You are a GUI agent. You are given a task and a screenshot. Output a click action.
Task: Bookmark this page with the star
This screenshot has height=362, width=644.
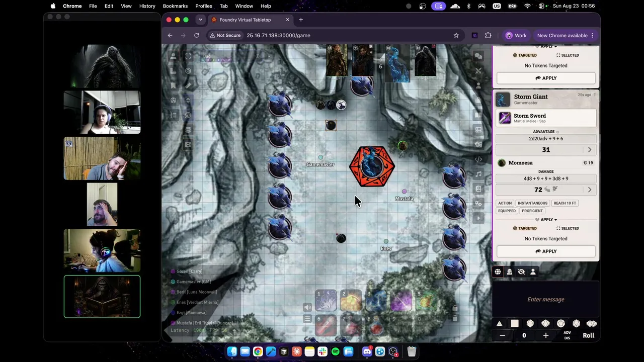click(x=456, y=36)
